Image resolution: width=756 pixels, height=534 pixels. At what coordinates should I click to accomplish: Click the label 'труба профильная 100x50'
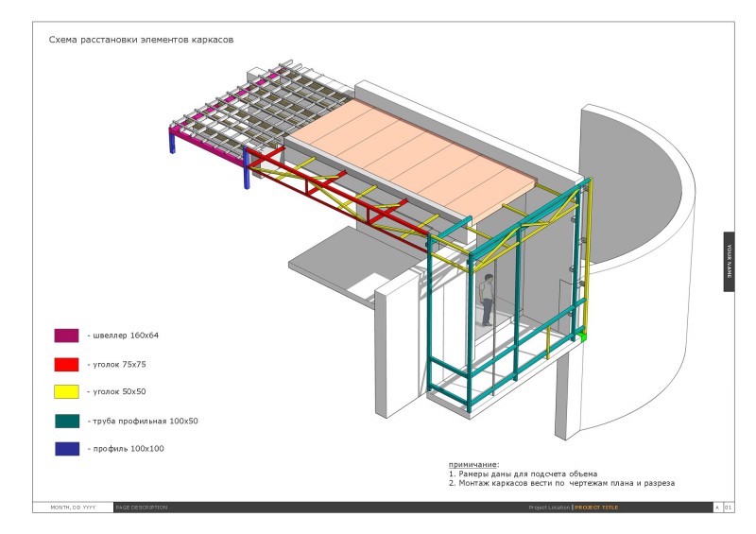[x=146, y=422]
